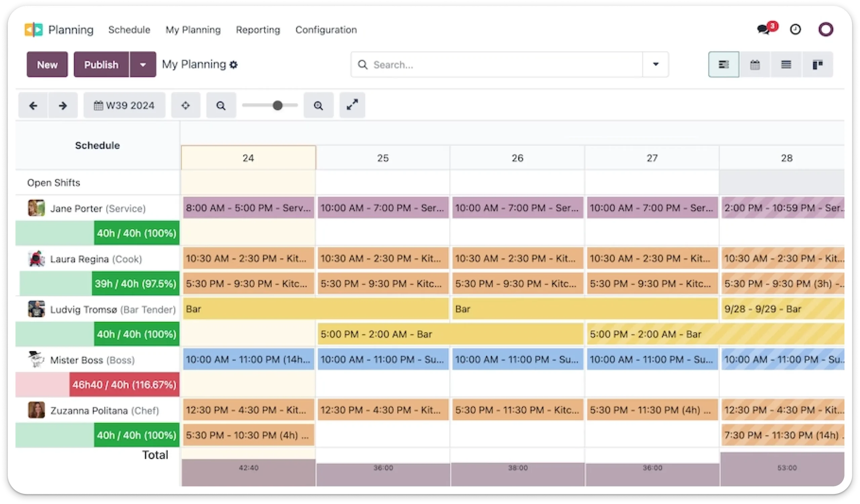Click the New button
Viewport: 860px width, 504px height.
click(47, 65)
